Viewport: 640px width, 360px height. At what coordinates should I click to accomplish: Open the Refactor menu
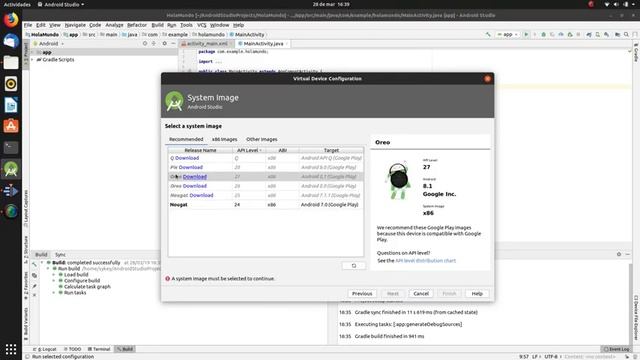[137, 25]
